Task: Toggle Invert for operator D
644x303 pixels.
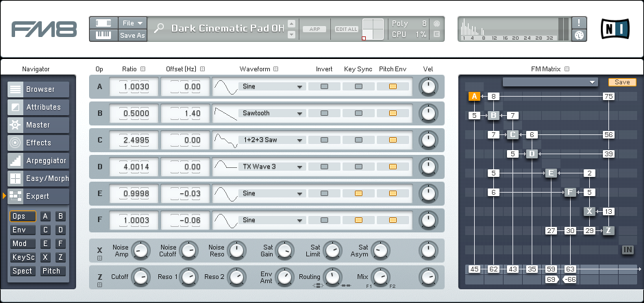Action: [325, 167]
